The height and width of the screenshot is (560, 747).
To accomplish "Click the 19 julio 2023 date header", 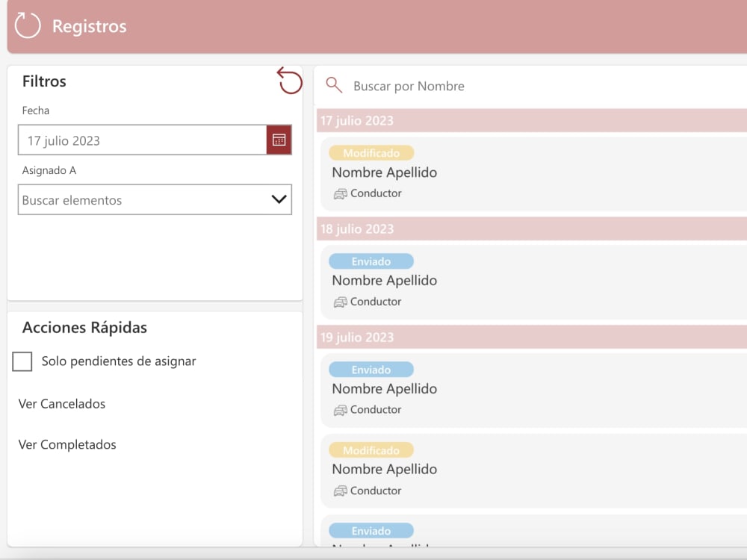I will coord(532,337).
